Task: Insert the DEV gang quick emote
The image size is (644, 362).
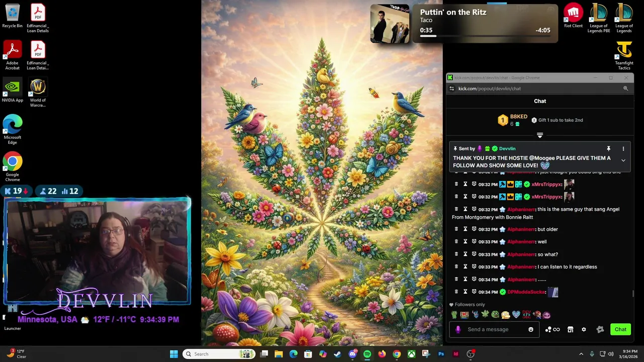Action: click(x=526, y=315)
